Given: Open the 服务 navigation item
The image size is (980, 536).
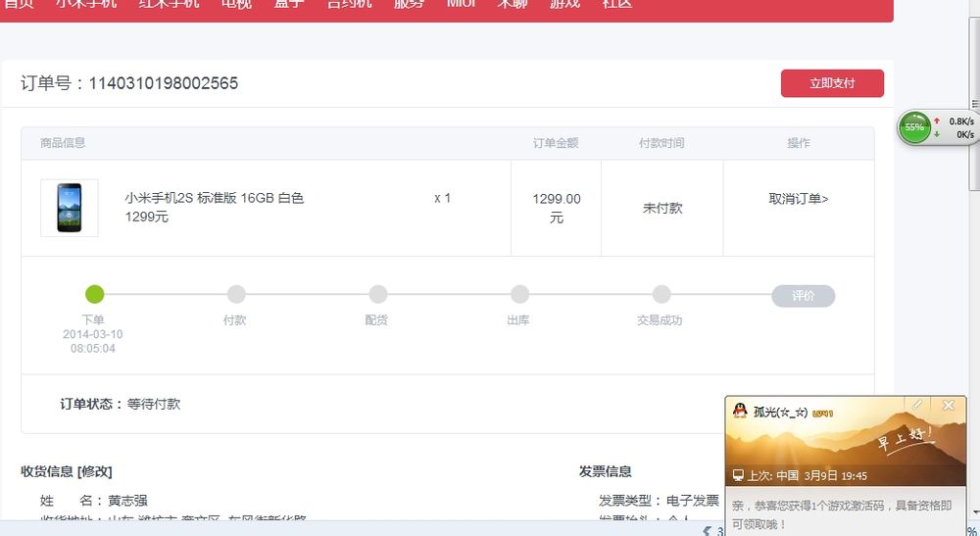Looking at the screenshot, I should 409,4.
